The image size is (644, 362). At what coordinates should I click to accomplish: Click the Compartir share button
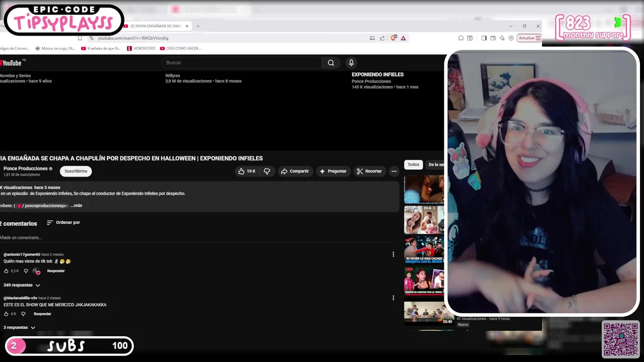pyautogui.click(x=295, y=171)
